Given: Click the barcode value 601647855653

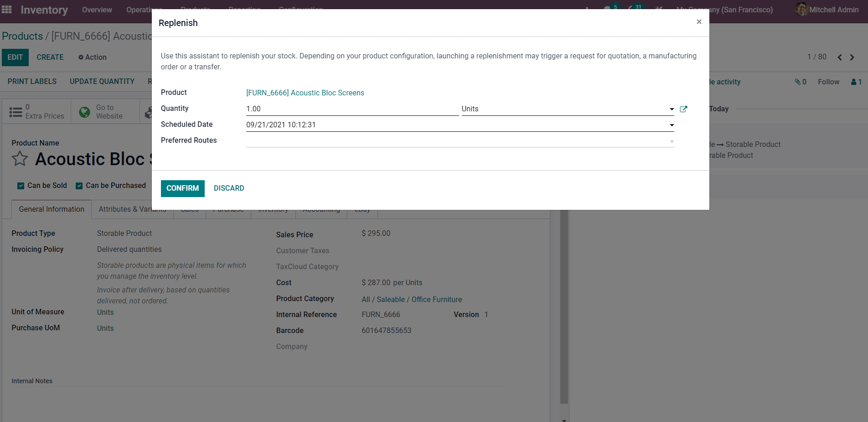Looking at the screenshot, I should tap(387, 330).
